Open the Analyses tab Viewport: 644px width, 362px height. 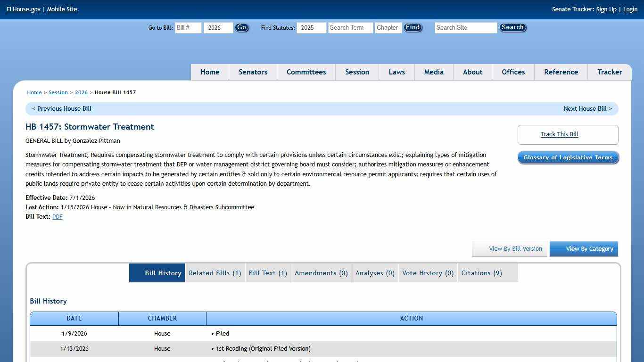[x=375, y=272]
